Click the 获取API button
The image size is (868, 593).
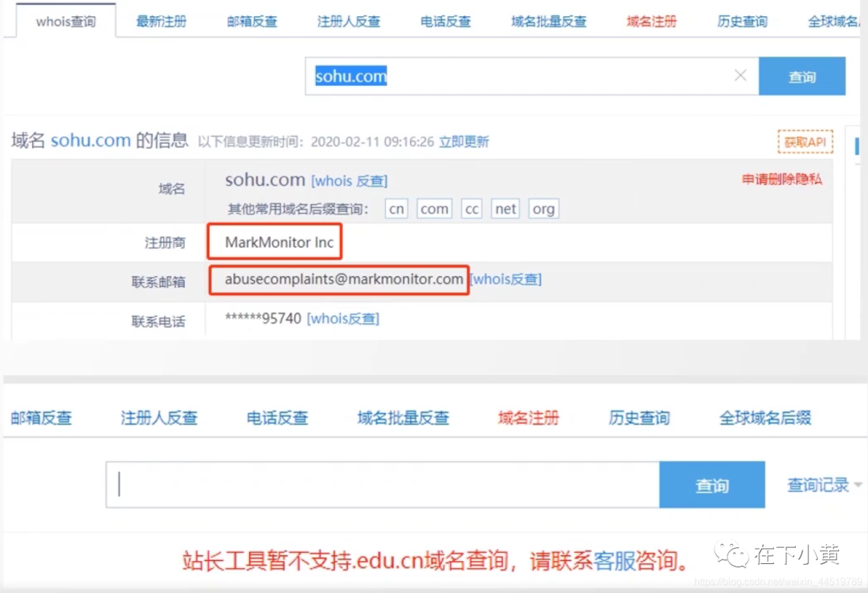pos(805,141)
